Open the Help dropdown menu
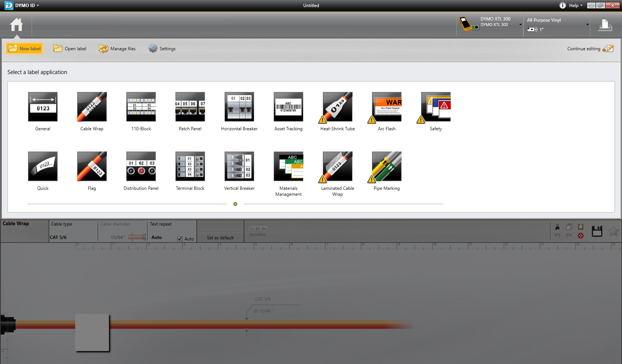 tap(575, 6)
